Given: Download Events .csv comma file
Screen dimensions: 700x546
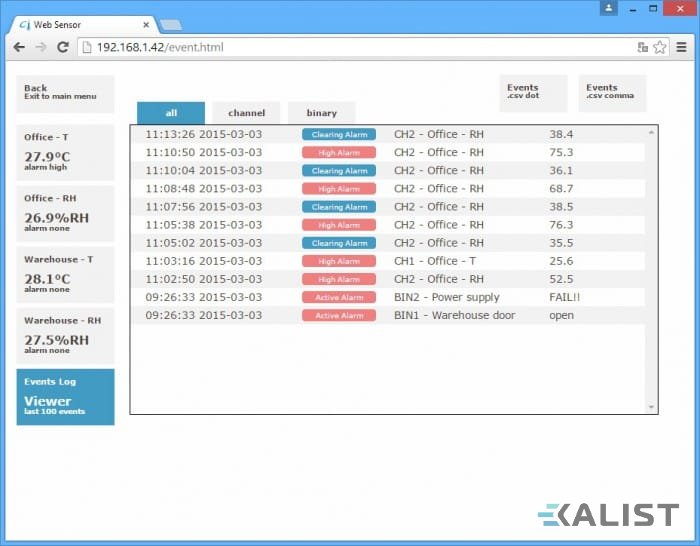Looking at the screenshot, I should pos(612,93).
